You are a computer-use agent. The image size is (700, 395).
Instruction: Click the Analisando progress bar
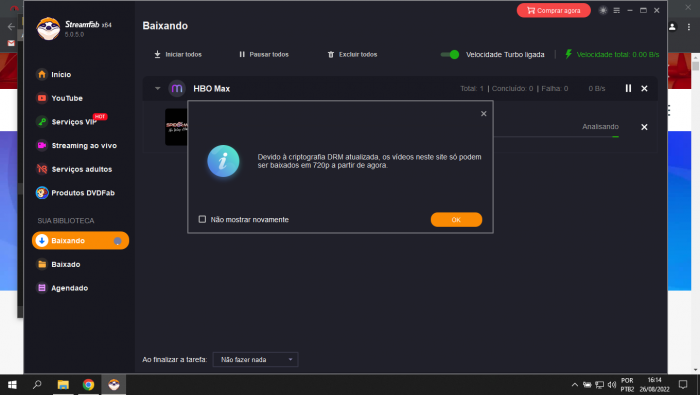pyautogui.click(x=557, y=137)
